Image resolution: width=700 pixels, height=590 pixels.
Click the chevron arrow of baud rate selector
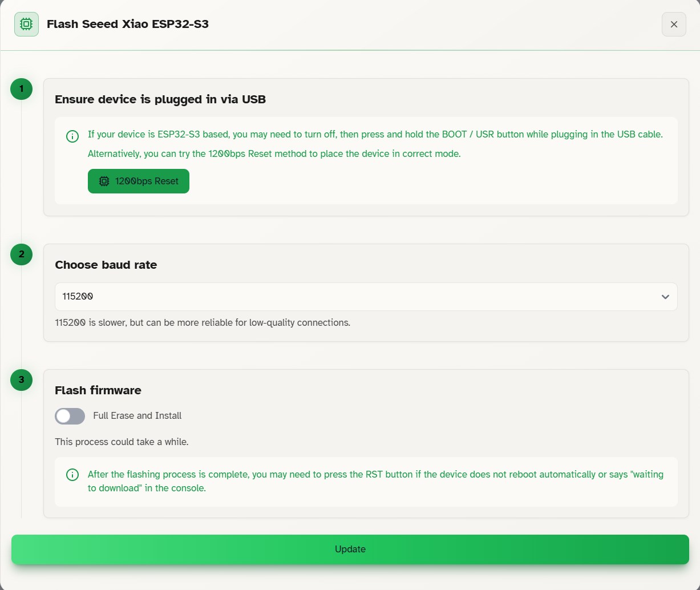[665, 297]
